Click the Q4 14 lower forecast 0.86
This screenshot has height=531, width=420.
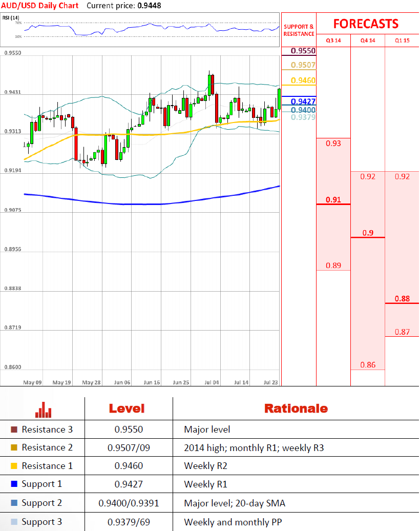pyautogui.click(x=368, y=365)
